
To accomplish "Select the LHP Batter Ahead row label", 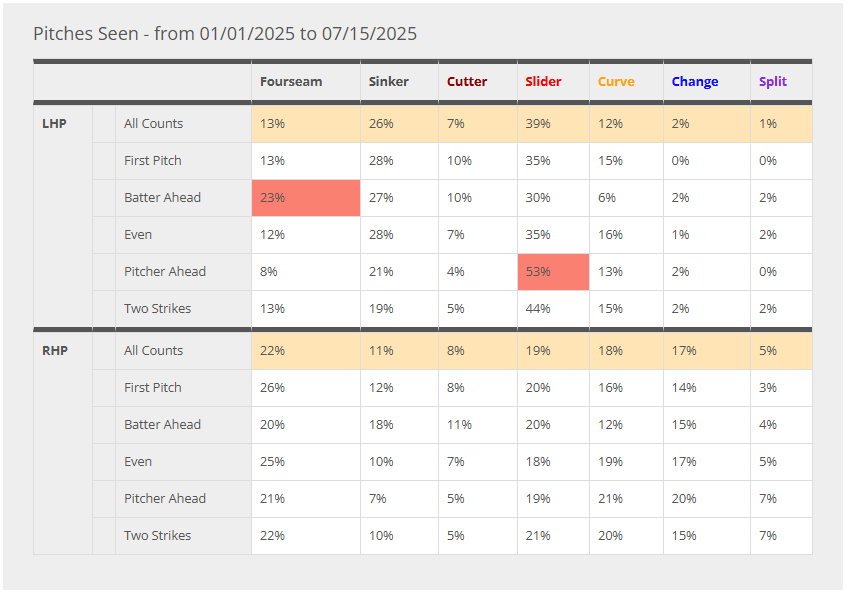I will [162, 198].
